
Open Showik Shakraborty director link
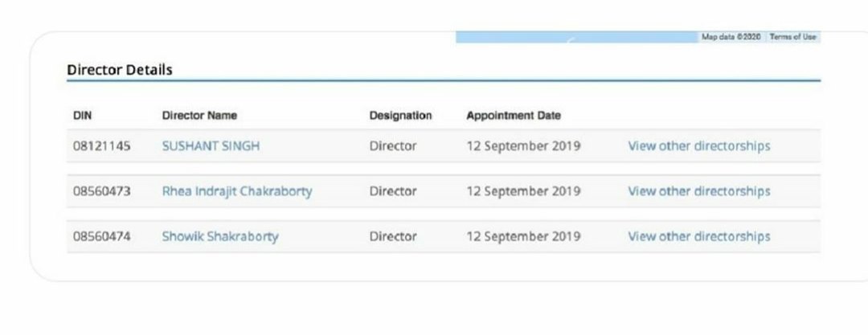tap(219, 236)
